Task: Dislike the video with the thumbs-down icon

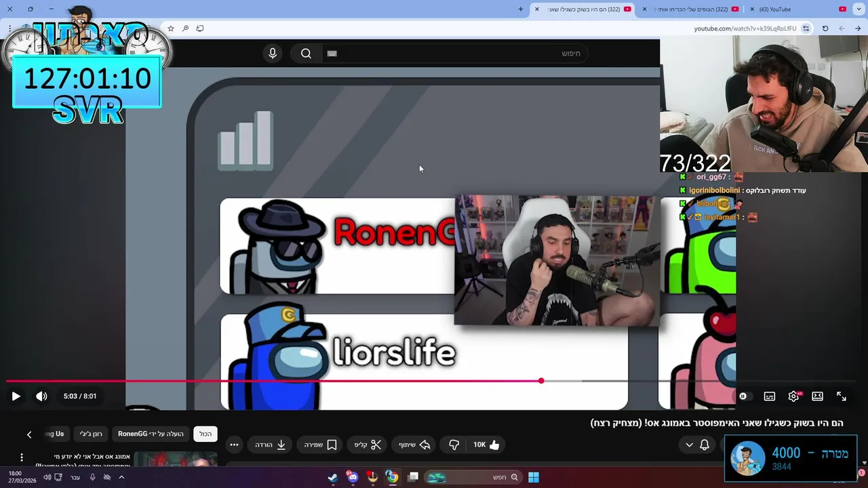Action: pyautogui.click(x=454, y=445)
